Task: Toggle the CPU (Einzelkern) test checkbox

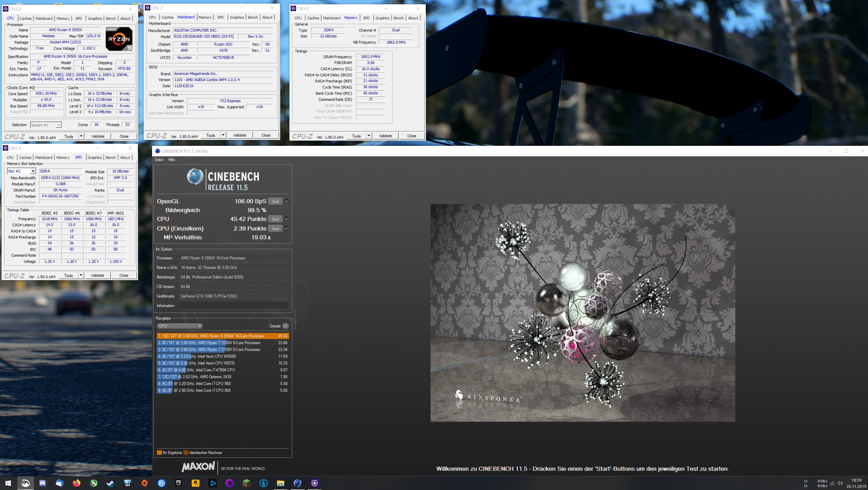Action: [287, 228]
